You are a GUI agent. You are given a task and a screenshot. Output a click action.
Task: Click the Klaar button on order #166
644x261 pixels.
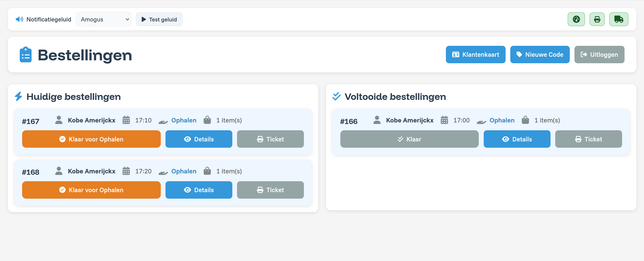(x=409, y=139)
